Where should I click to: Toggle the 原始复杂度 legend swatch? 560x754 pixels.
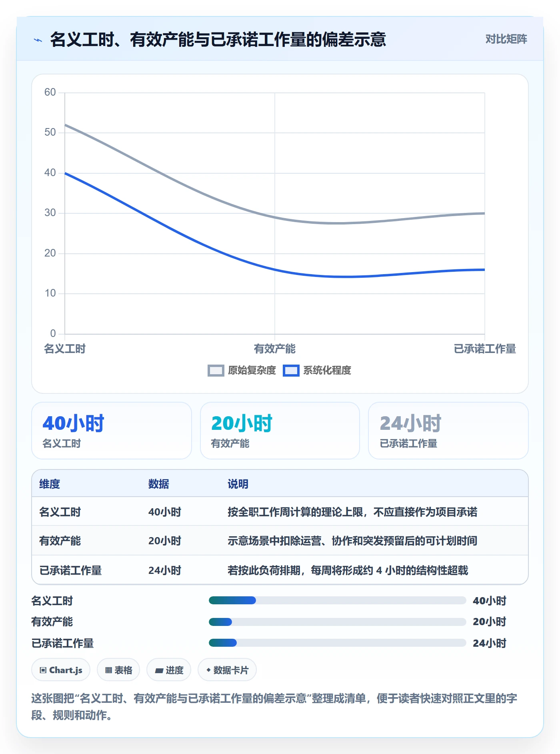(x=216, y=370)
